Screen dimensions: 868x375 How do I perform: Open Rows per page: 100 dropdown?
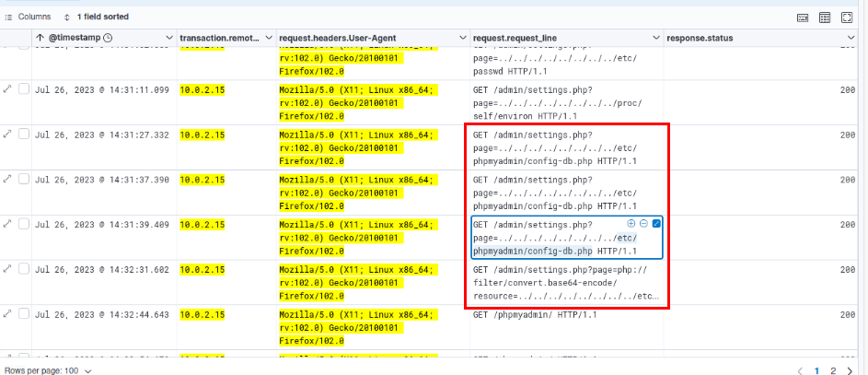pos(48,370)
